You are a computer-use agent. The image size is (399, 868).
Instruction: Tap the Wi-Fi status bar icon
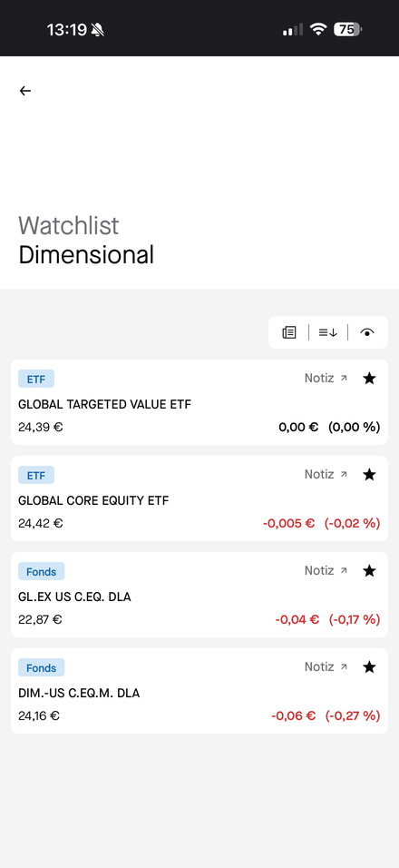pyautogui.click(x=318, y=29)
